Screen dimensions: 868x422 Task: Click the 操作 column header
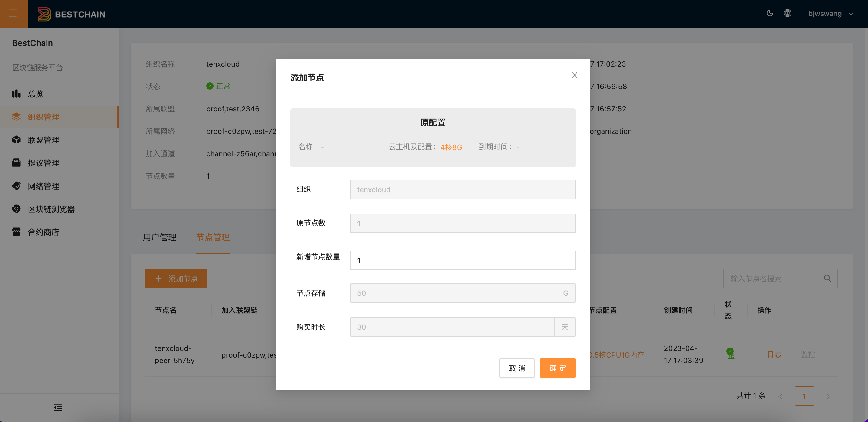[764, 310]
